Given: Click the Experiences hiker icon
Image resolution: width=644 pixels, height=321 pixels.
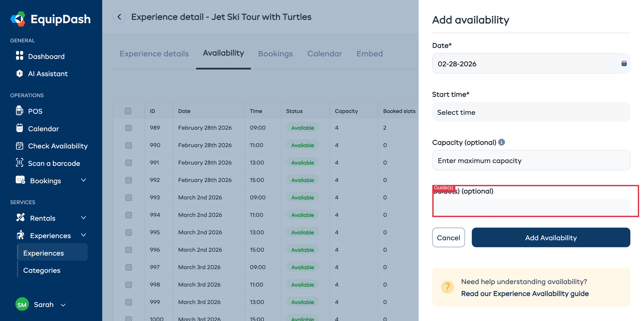Looking at the screenshot, I should [x=20, y=235].
